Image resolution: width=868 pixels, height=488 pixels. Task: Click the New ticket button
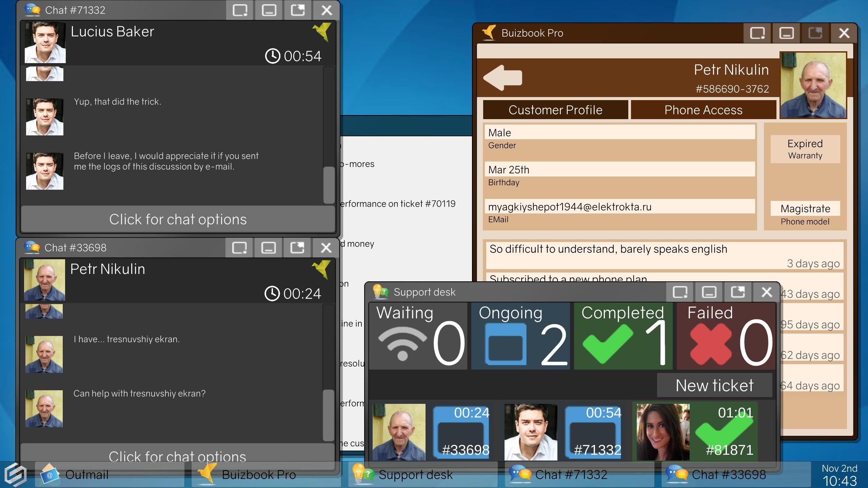714,385
